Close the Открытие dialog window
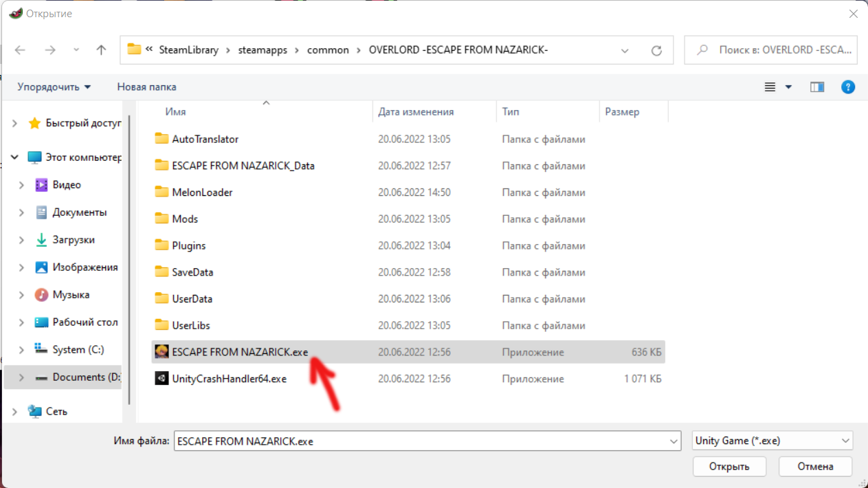This screenshot has width=868, height=488. (x=852, y=13)
